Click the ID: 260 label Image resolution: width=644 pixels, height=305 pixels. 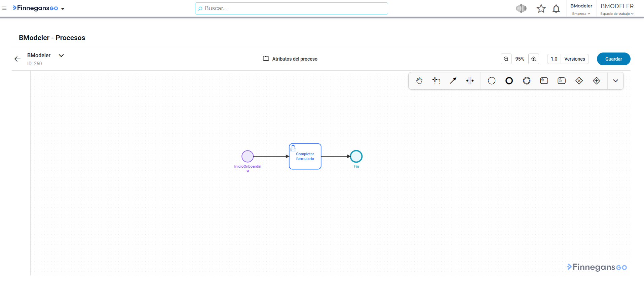35,64
